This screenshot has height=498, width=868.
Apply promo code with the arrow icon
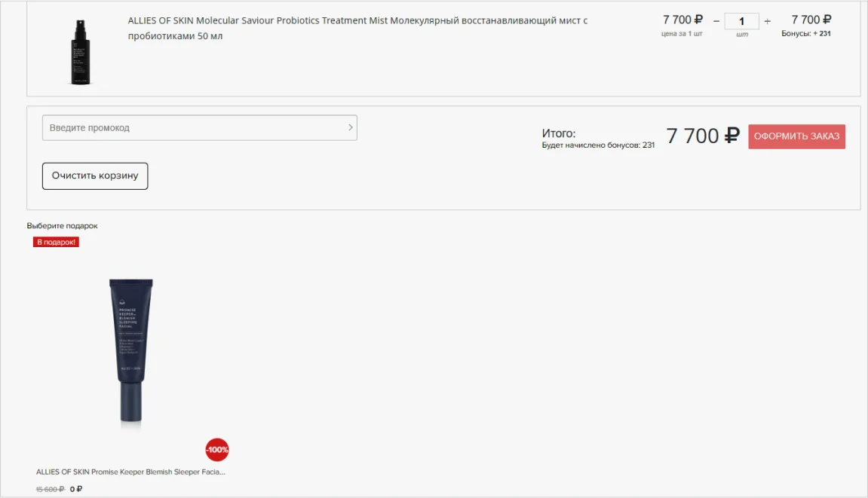[350, 128]
